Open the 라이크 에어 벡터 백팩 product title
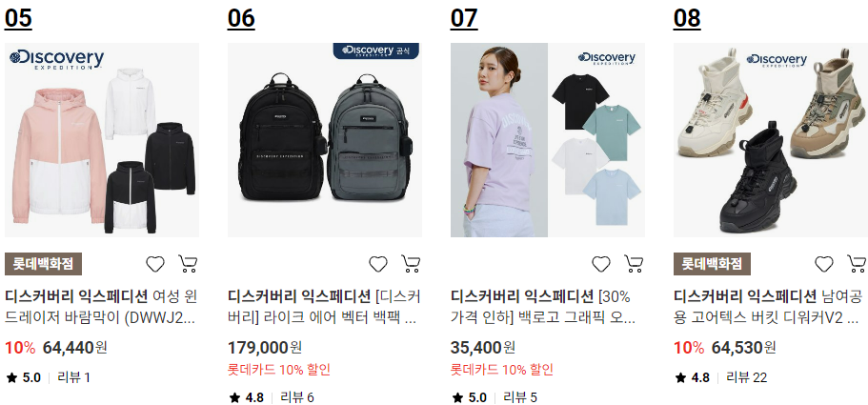868x405 pixels. (x=325, y=308)
